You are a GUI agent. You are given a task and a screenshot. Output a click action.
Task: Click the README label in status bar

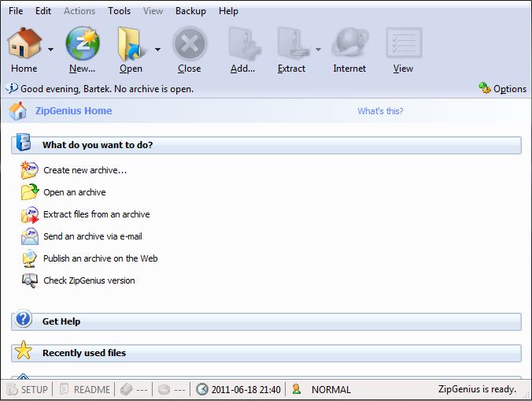(x=92, y=389)
